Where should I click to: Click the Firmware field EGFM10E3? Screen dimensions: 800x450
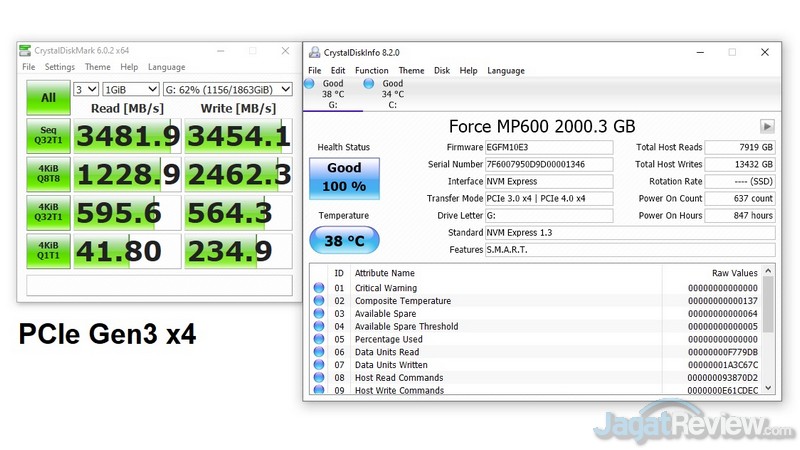[549, 147]
